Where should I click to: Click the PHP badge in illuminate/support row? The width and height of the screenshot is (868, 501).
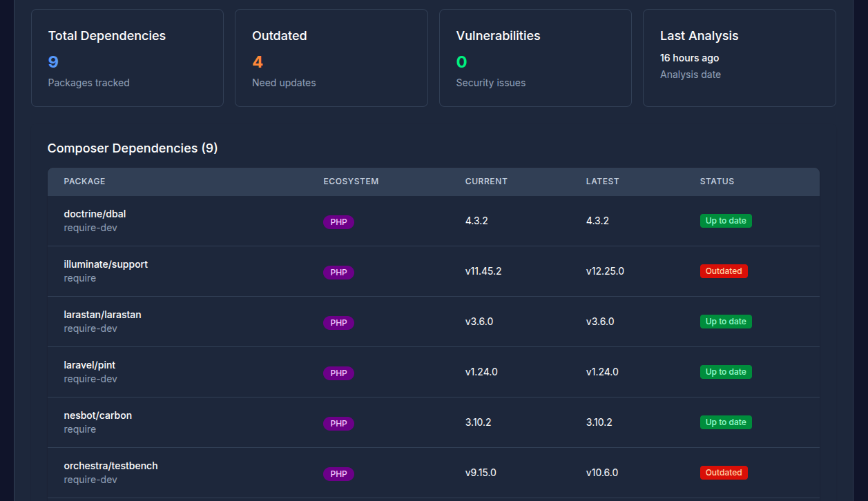pos(338,273)
